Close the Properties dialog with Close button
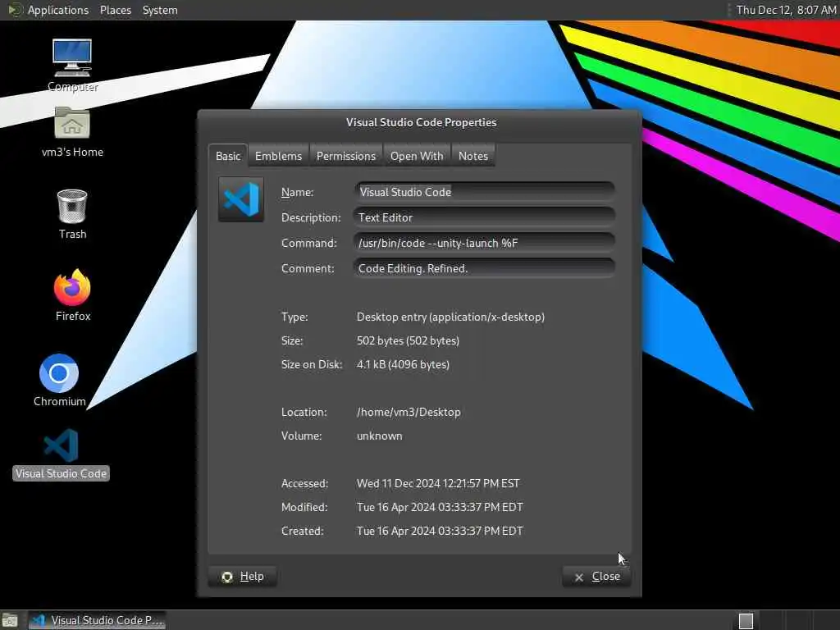 (597, 577)
